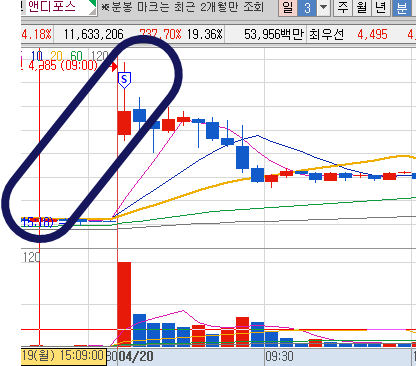Select the 일 daily chart button

[x=288, y=8]
